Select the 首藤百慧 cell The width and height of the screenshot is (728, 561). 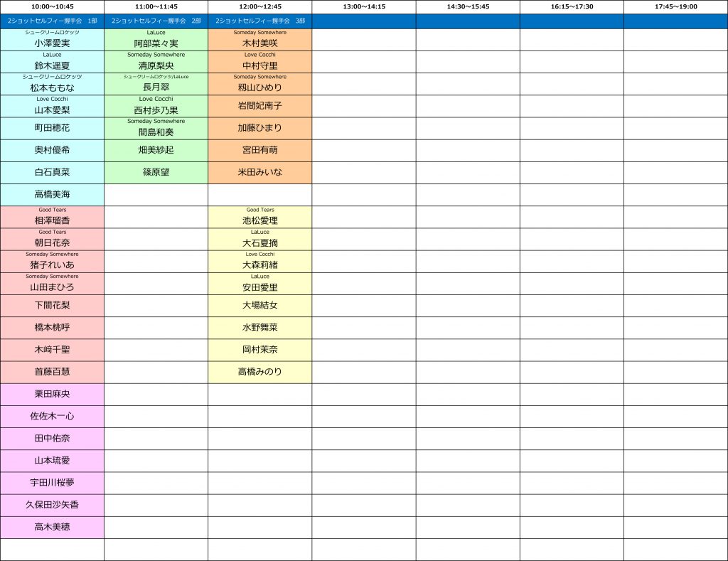pyautogui.click(x=52, y=371)
